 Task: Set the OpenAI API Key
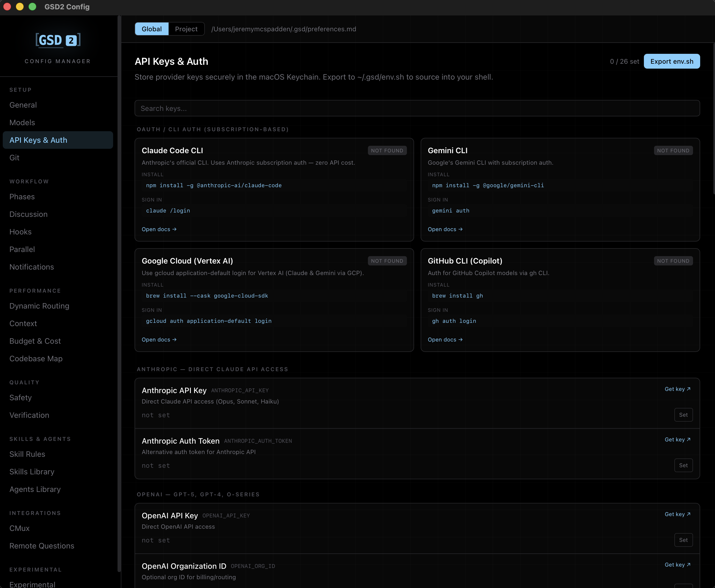[x=683, y=540]
